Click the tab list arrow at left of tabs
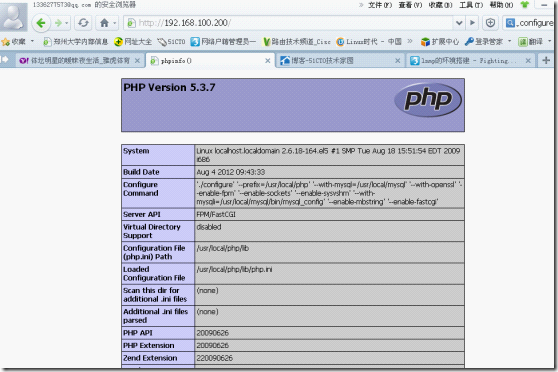558x372 pixels. [4, 60]
